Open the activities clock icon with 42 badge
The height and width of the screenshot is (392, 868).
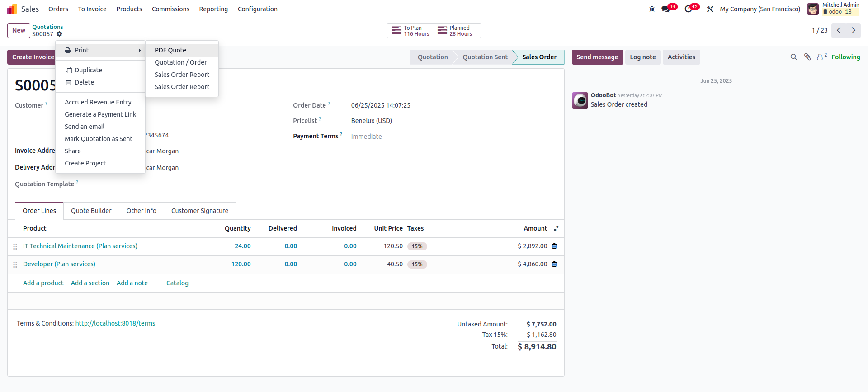point(688,9)
